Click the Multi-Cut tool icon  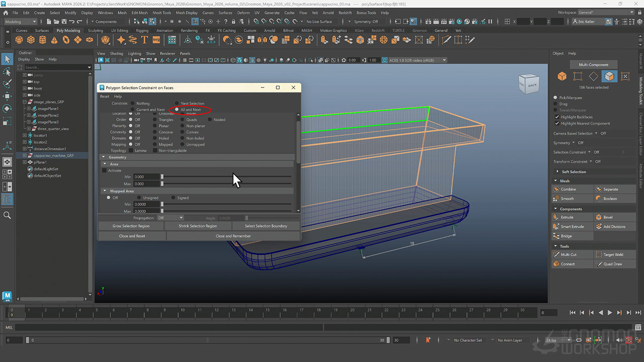(556, 254)
